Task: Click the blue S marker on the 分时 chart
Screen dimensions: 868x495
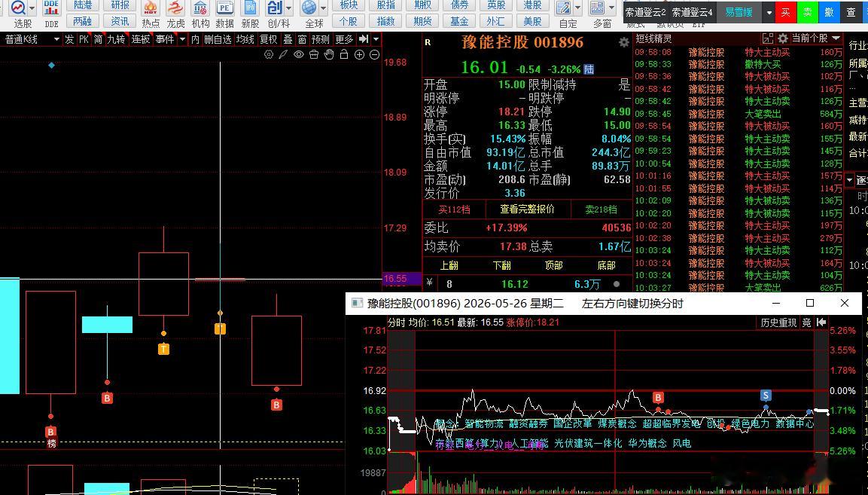Action: pyautogui.click(x=766, y=396)
